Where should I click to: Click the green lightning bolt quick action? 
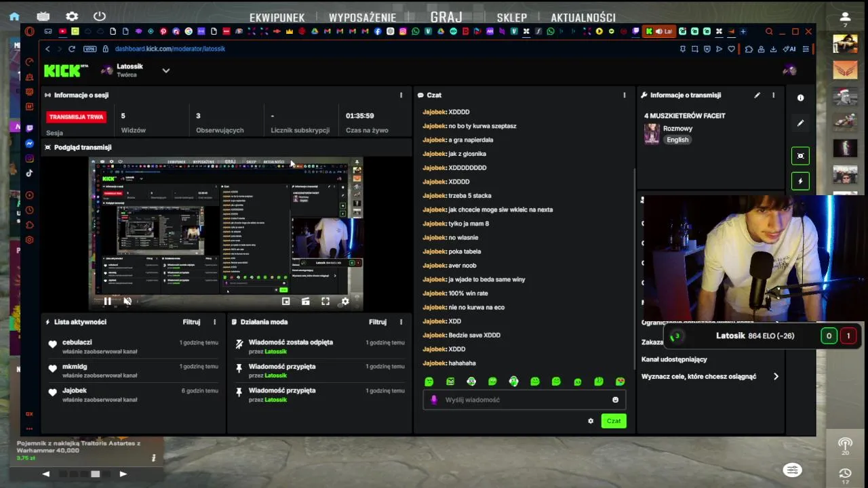(800, 182)
